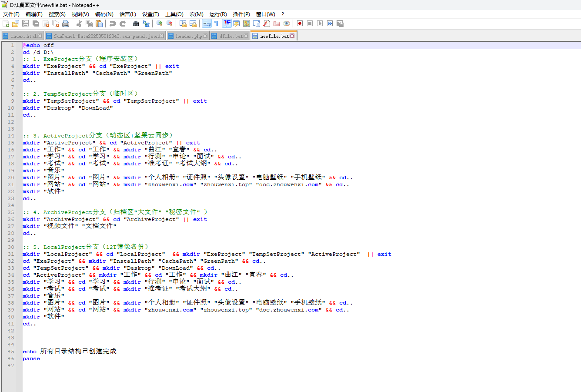This screenshot has width=581, height=392.
Task: Click the run macro multiple times icon
Action: [x=330, y=23]
